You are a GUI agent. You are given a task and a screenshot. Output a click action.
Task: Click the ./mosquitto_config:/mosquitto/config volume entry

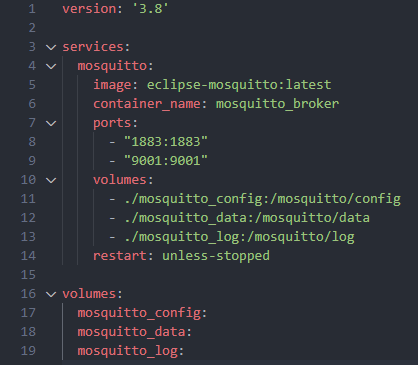[262, 199]
